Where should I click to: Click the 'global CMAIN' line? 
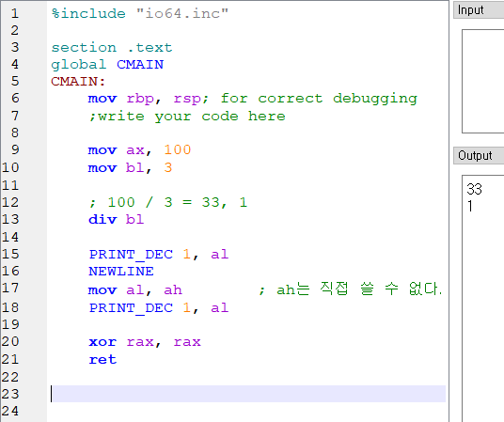[x=107, y=65]
